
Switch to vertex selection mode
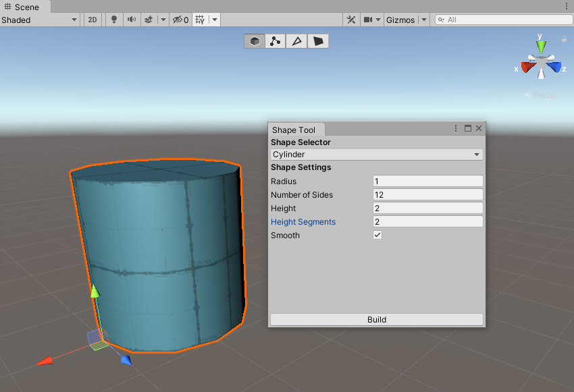[276, 41]
